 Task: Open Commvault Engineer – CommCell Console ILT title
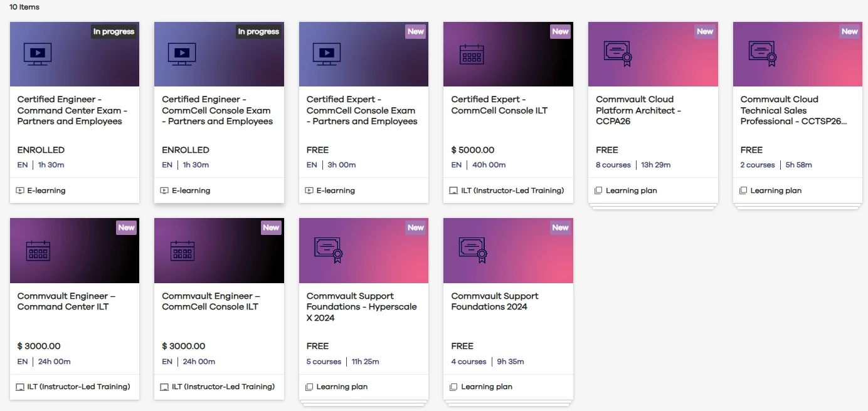coord(211,301)
